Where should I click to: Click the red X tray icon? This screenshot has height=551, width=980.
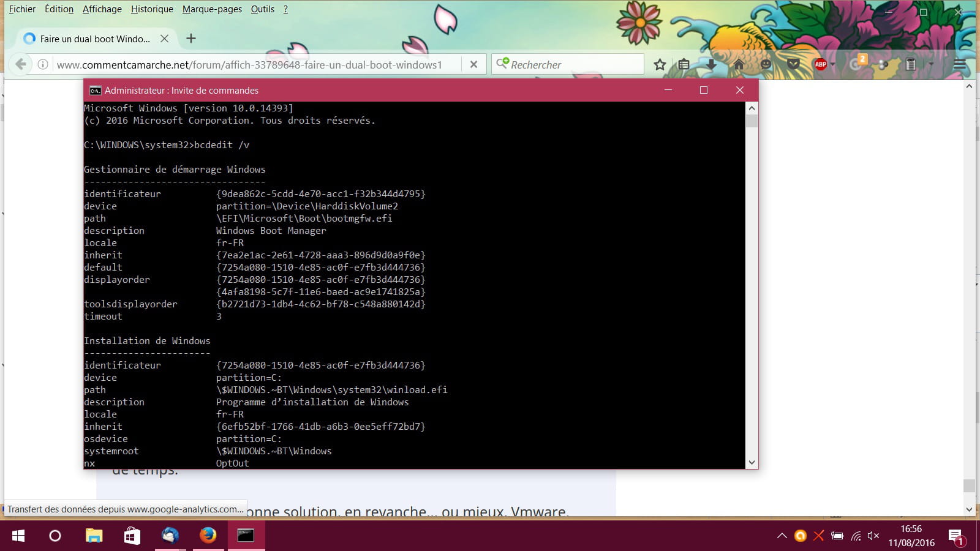pyautogui.click(x=819, y=536)
